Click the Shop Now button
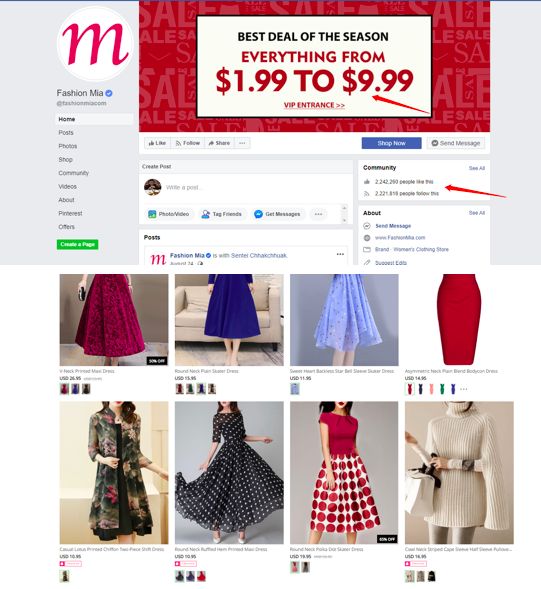Screen dimensions: 541x589 tap(391, 143)
